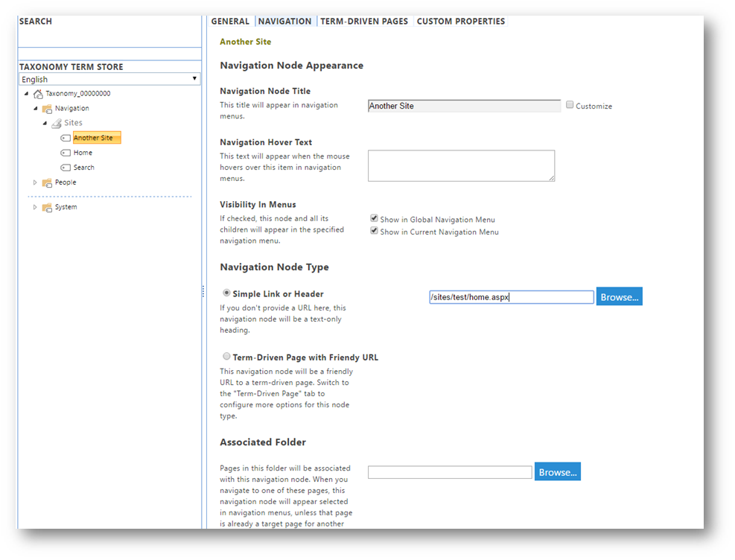Click the Sites term set icon

pos(57,124)
